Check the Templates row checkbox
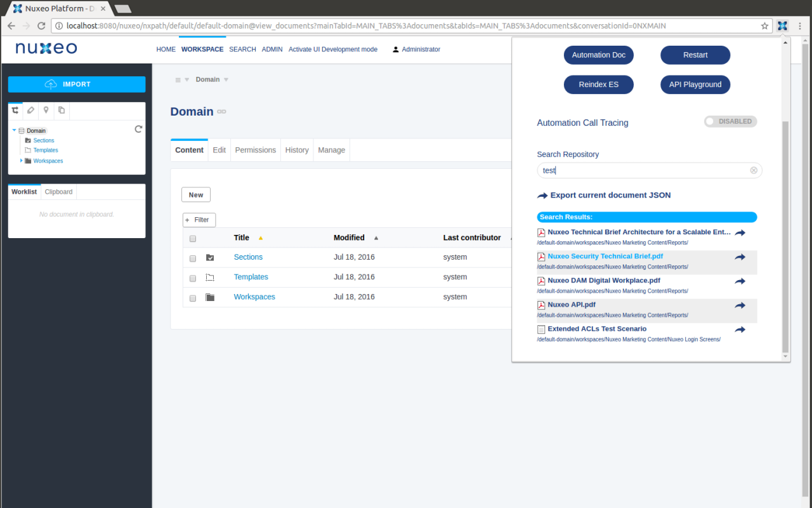 (193, 278)
